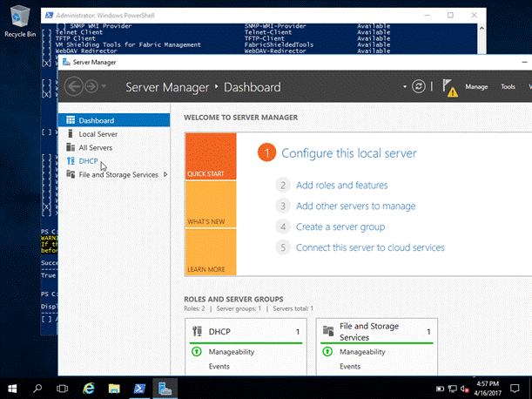
Task: Click the network icon in system tray
Action: pos(452,389)
